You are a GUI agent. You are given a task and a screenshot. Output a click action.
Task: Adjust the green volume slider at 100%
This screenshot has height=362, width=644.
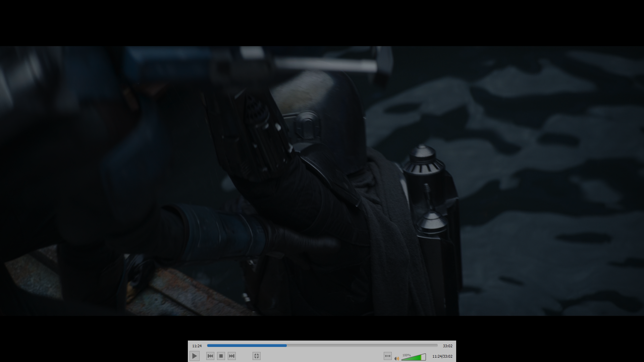pyautogui.click(x=414, y=357)
